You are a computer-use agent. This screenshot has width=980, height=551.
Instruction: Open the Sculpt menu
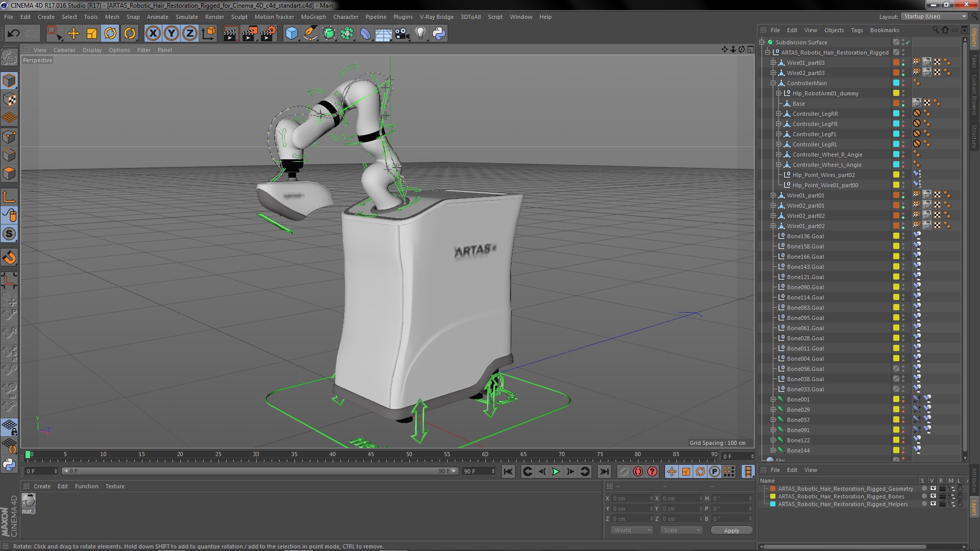coord(239,17)
